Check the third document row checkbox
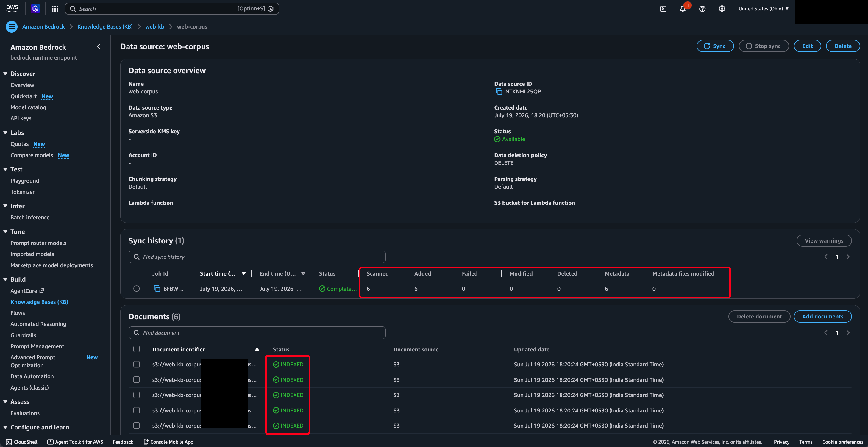The height and width of the screenshot is (447, 868). (x=136, y=395)
